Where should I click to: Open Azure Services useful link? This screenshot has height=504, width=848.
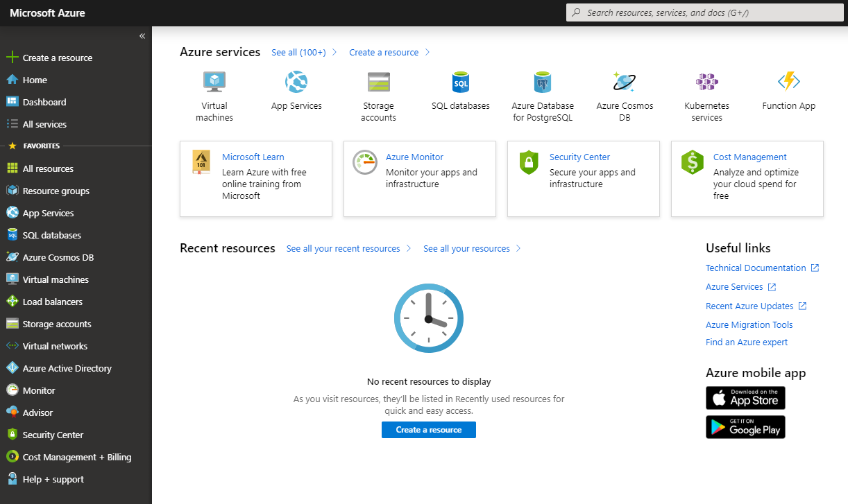734,286
